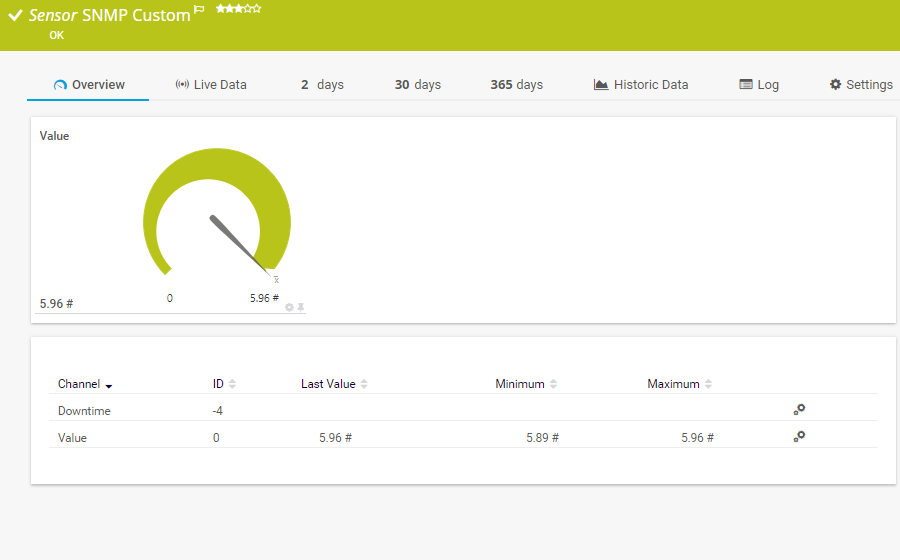Open the 30 days tab

[x=417, y=85]
